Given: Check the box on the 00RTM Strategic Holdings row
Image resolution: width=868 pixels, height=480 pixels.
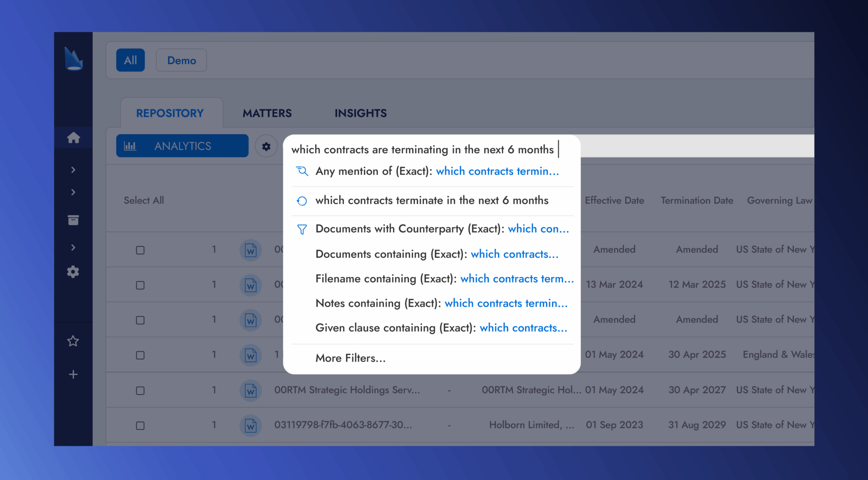Looking at the screenshot, I should [x=140, y=391].
